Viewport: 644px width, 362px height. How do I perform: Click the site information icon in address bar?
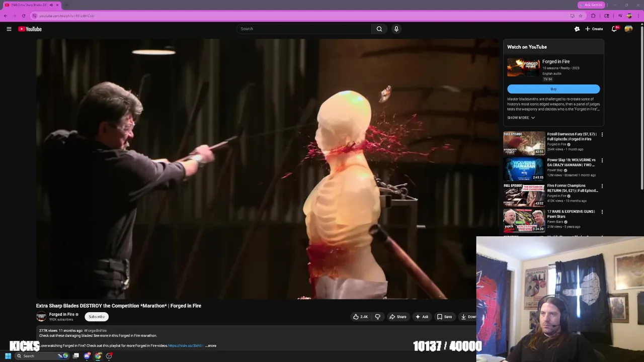(34, 16)
